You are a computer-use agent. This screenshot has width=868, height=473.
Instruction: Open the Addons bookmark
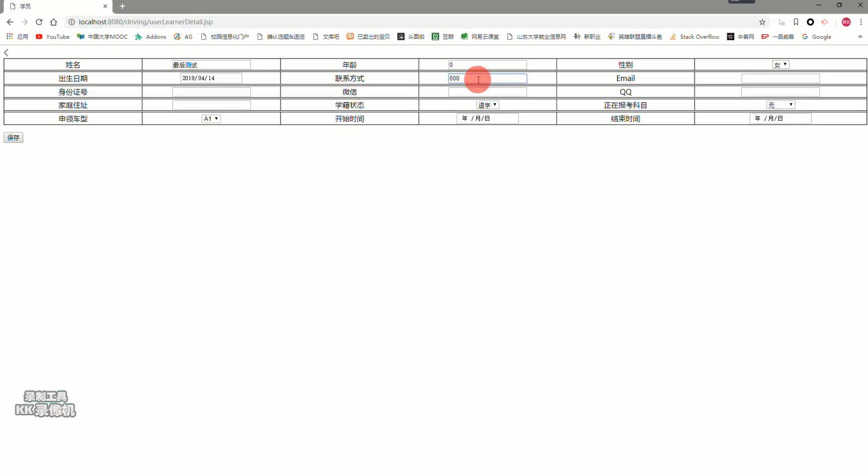pos(151,37)
